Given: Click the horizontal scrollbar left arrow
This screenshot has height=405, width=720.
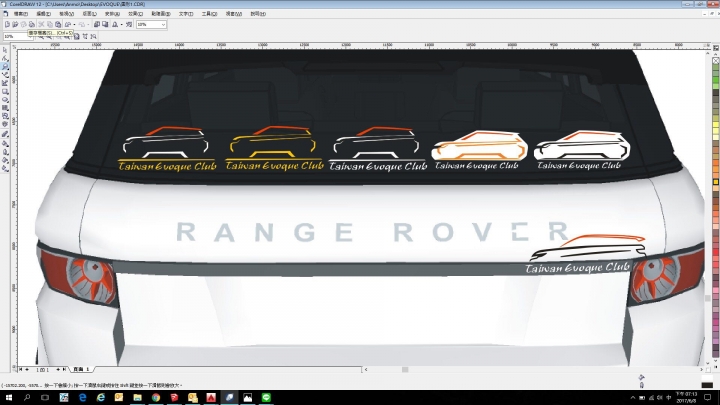Looking at the screenshot, I should (366, 369).
